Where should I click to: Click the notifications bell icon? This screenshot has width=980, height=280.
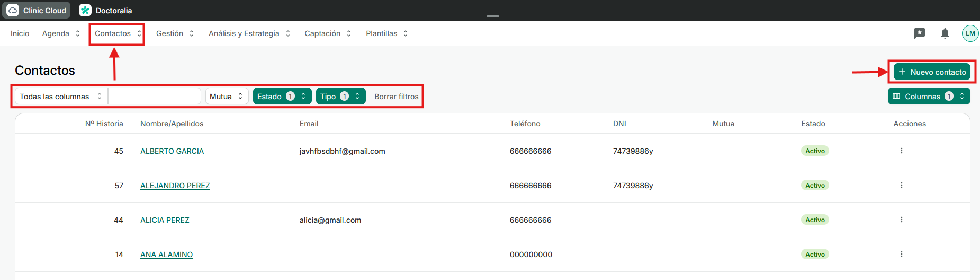click(x=945, y=33)
